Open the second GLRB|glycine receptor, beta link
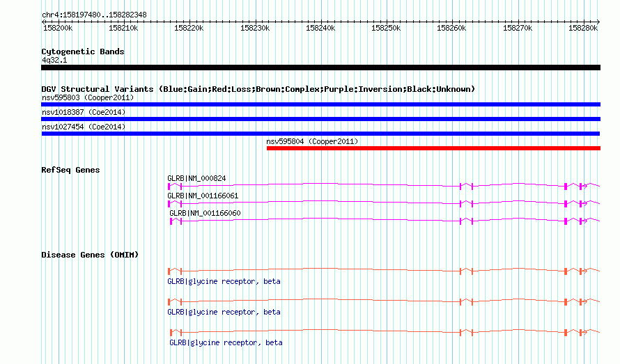Screen dimensions: 620x364 (x=224, y=312)
